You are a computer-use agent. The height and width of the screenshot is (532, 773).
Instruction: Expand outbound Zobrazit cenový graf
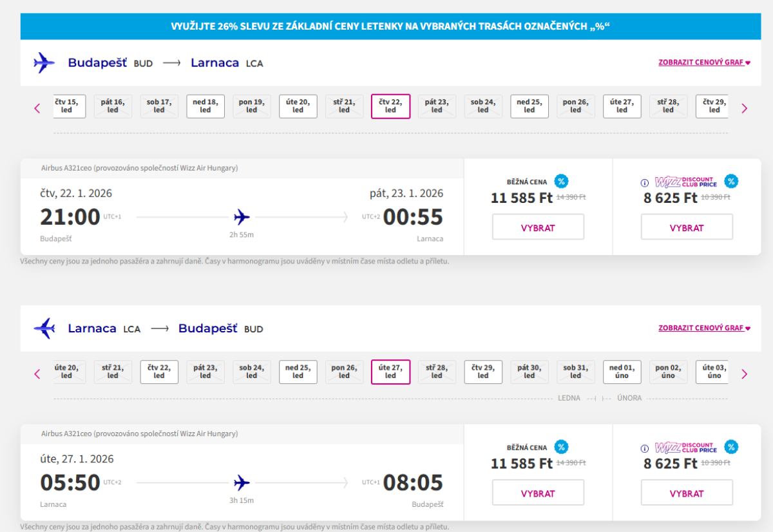tap(704, 62)
